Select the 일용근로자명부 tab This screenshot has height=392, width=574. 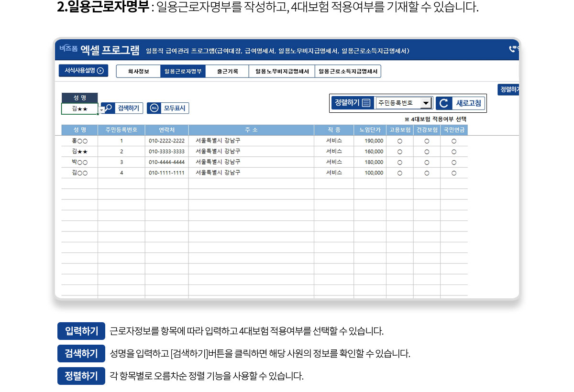183,72
